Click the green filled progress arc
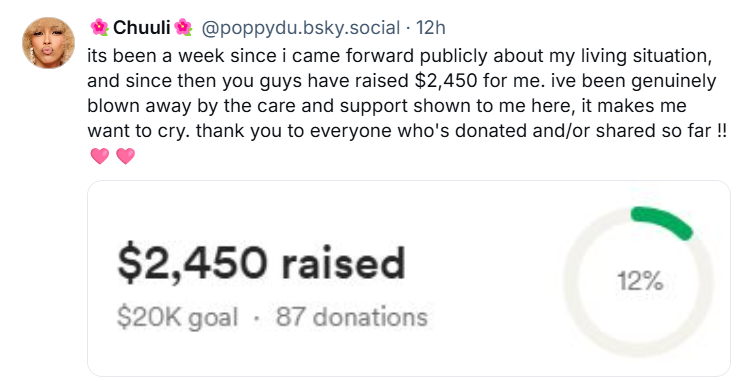Viewport: 745px width, 381px height. pyautogui.click(x=663, y=221)
